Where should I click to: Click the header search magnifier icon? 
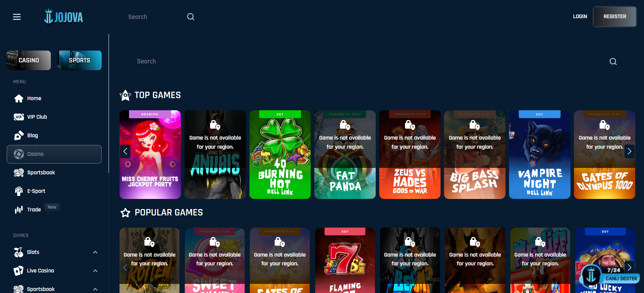coord(191,17)
